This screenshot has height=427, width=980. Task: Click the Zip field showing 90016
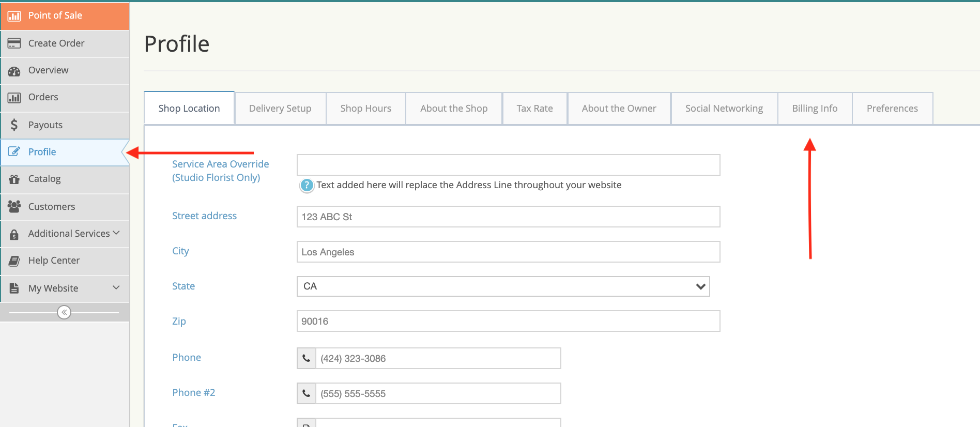(x=509, y=321)
